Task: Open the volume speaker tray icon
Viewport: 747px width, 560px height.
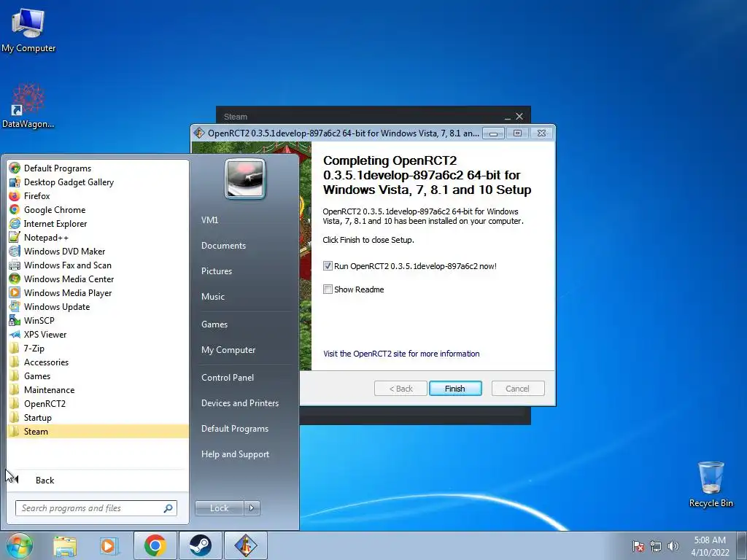Action: click(x=673, y=546)
